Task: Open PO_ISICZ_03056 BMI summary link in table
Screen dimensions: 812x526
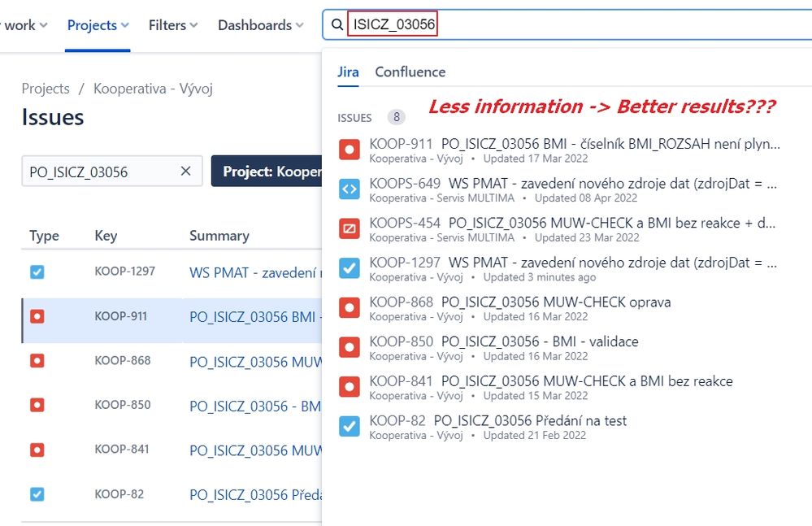Action: (x=255, y=317)
